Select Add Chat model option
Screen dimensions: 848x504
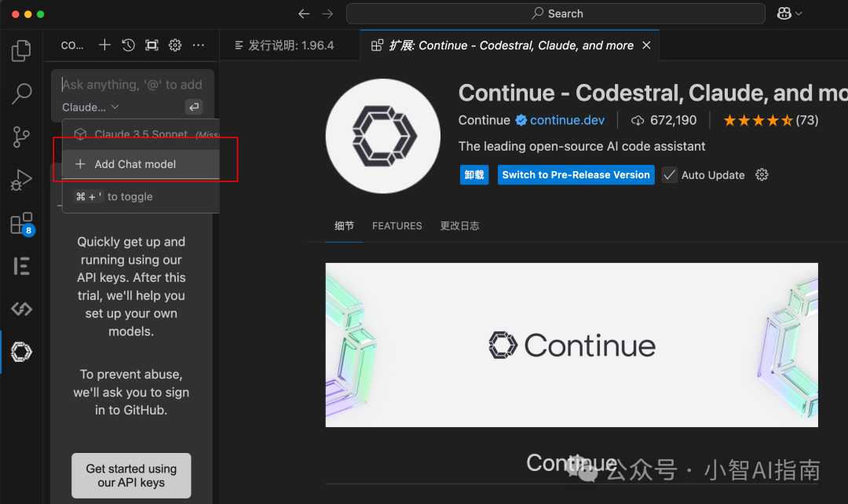coord(135,164)
